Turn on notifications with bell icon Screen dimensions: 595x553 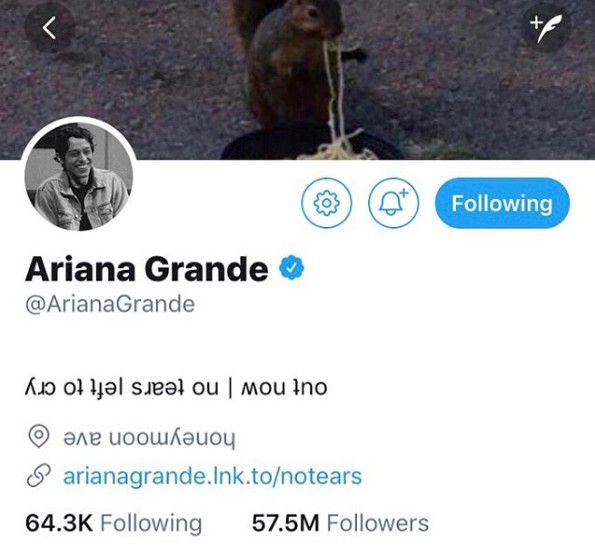pyautogui.click(x=394, y=203)
